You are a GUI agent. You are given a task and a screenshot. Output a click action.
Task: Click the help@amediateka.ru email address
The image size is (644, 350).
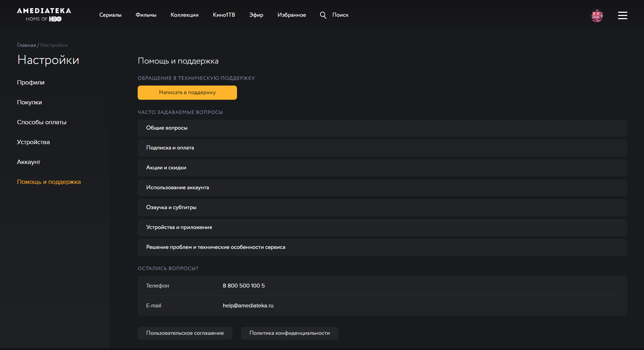pos(248,306)
